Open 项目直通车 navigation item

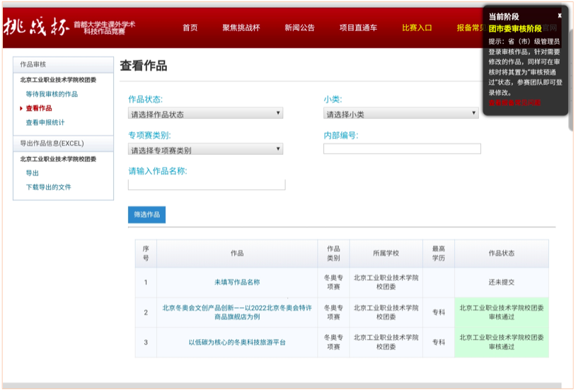[x=358, y=28]
